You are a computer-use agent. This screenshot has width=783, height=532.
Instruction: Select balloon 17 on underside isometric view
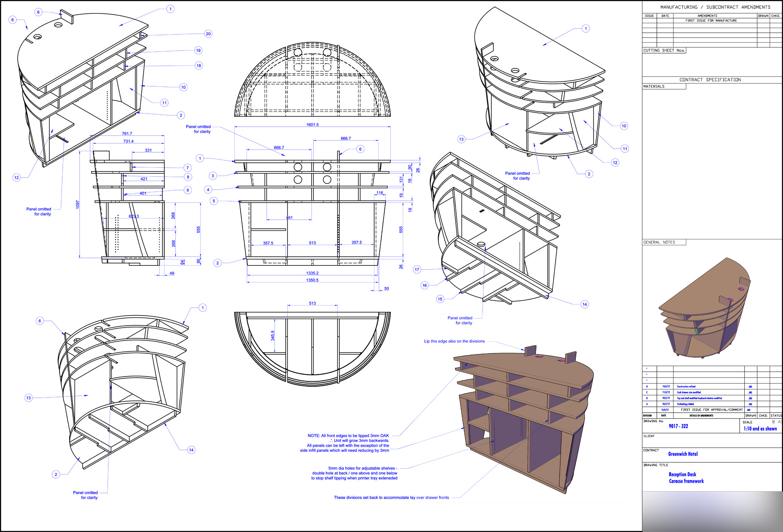(x=417, y=269)
